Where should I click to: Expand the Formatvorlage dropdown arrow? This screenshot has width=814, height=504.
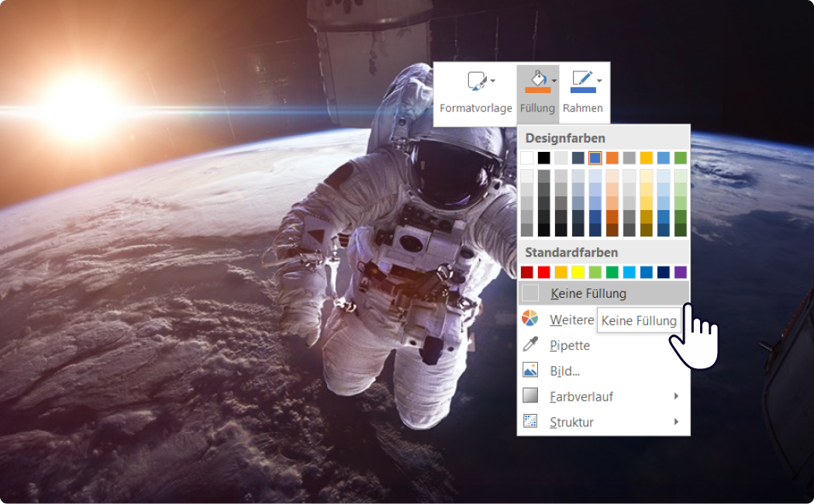pyautogui.click(x=492, y=81)
